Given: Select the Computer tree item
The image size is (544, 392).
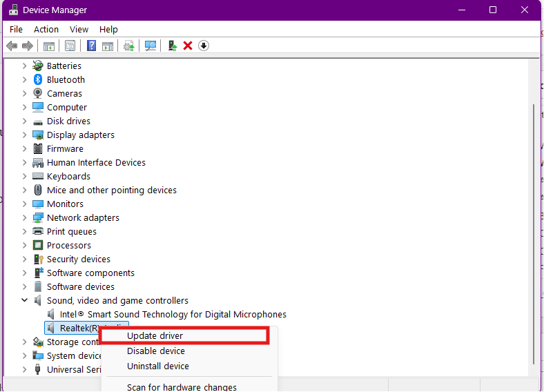Looking at the screenshot, I should [x=66, y=108].
